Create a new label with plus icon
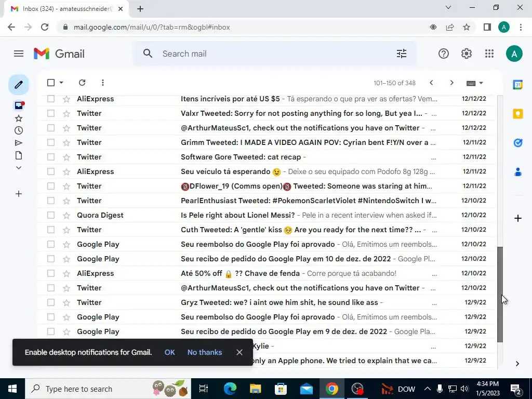 click(19, 194)
